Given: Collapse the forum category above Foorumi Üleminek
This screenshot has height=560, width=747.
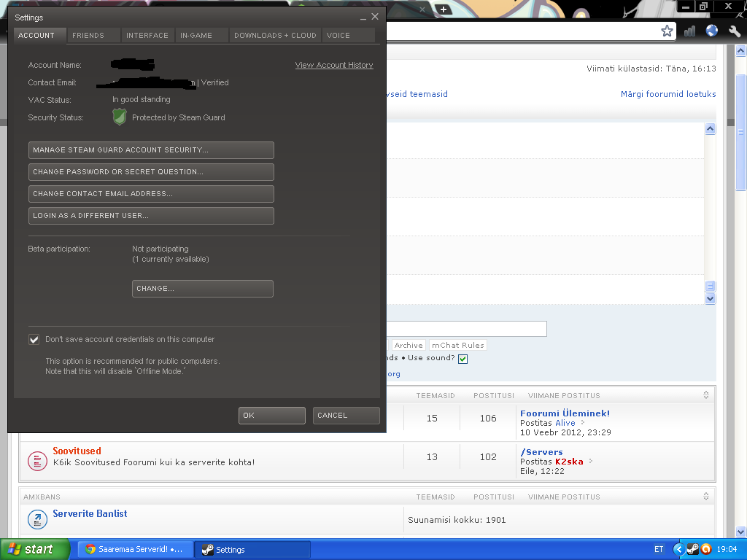Looking at the screenshot, I should point(706,394).
